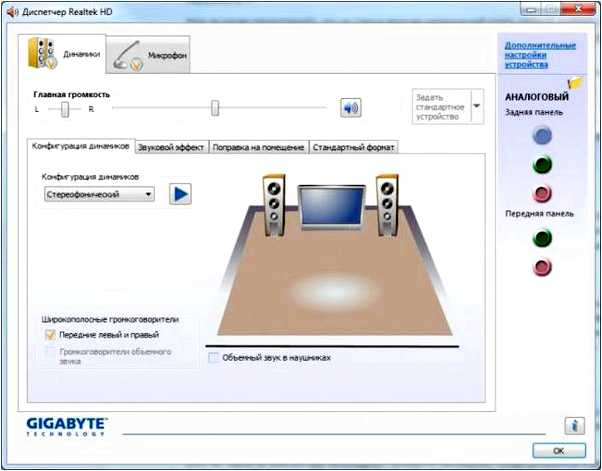The image size is (602, 471).
Task: Play the speaker test sound
Action: (180, 194)
